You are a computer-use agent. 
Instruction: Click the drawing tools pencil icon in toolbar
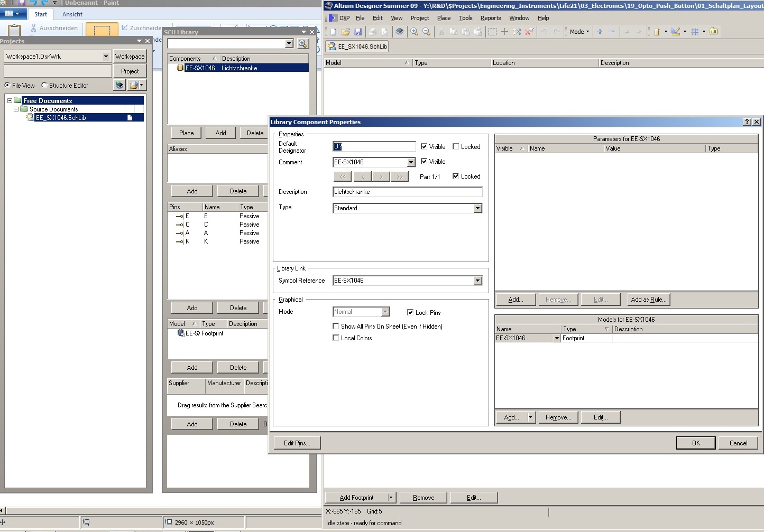[x=676, y=32]
